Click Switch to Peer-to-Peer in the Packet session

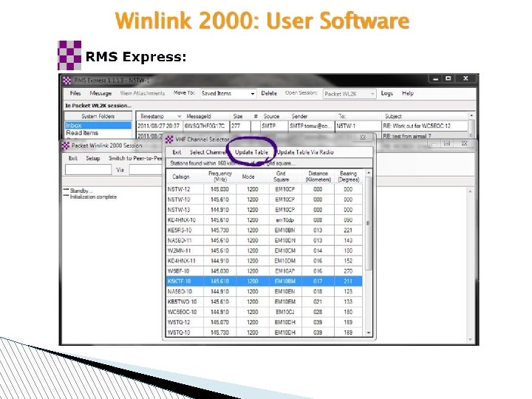(135, 158)
